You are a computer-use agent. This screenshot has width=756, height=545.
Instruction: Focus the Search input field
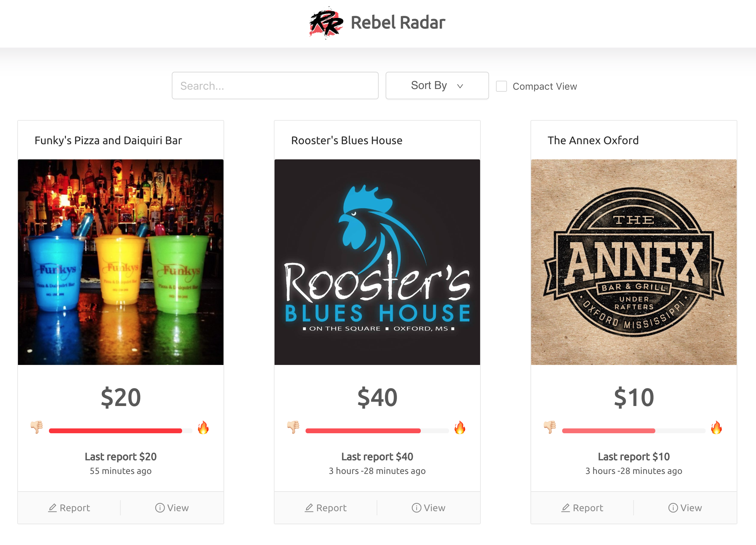tap(275, 86)
